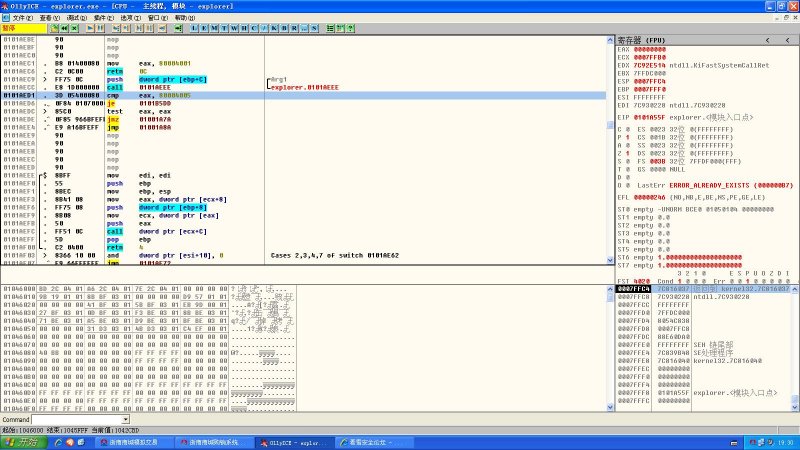Open Handles window with H icon
The image size is (800, 450).
244,28
